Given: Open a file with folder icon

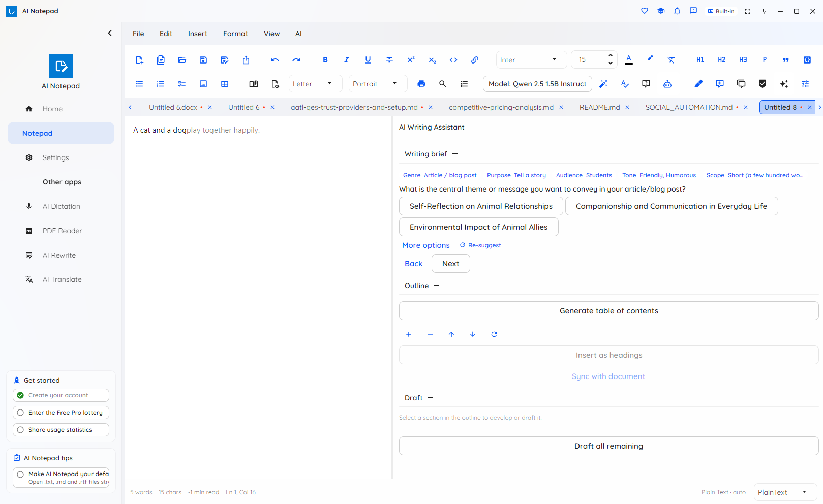Looking at the screenshot, I should (182, 60).
